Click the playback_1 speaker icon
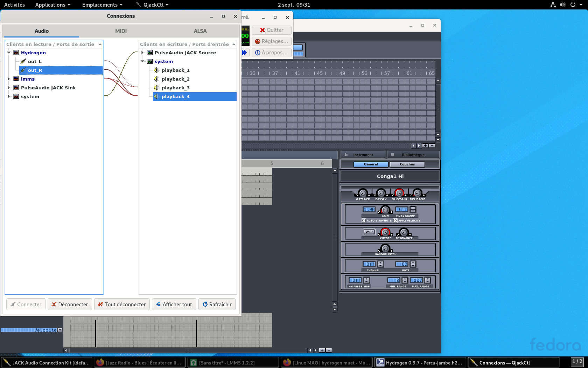Image resolution: width=588 pixels, height=368 pixels. tap(157, 70)
